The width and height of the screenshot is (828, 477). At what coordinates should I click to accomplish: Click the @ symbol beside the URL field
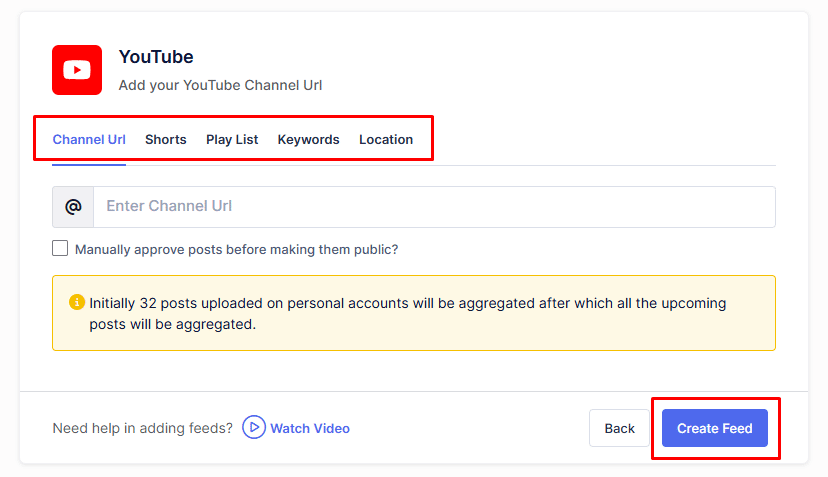point(73,207)
